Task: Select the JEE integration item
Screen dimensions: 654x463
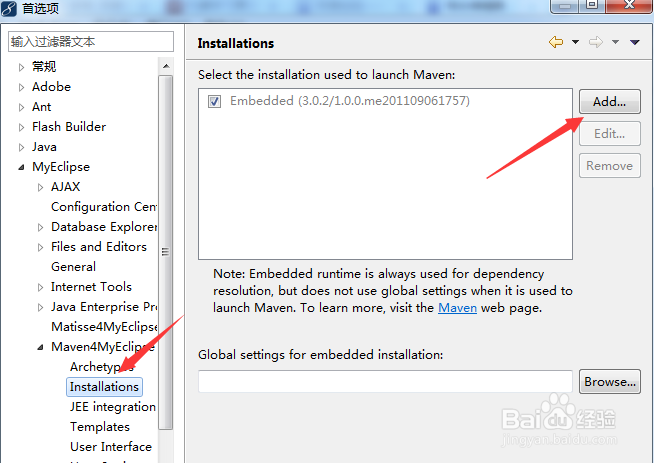Action: [113, 407]
